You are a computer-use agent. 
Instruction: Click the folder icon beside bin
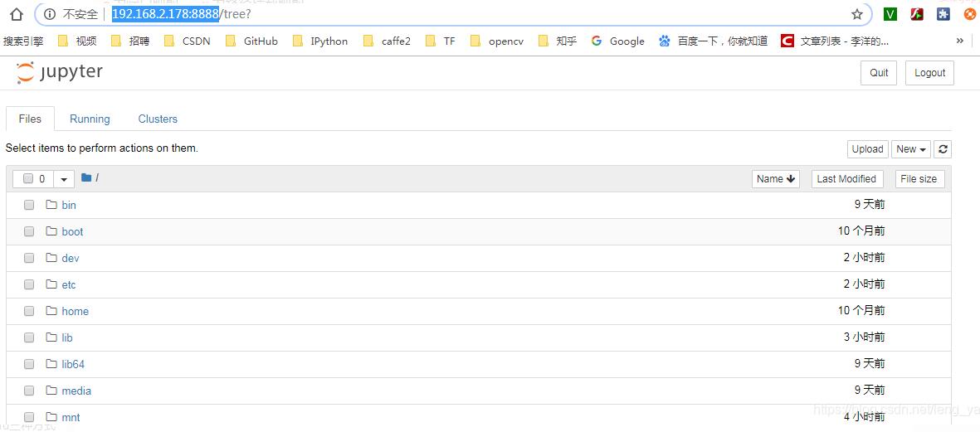[51, 205]
